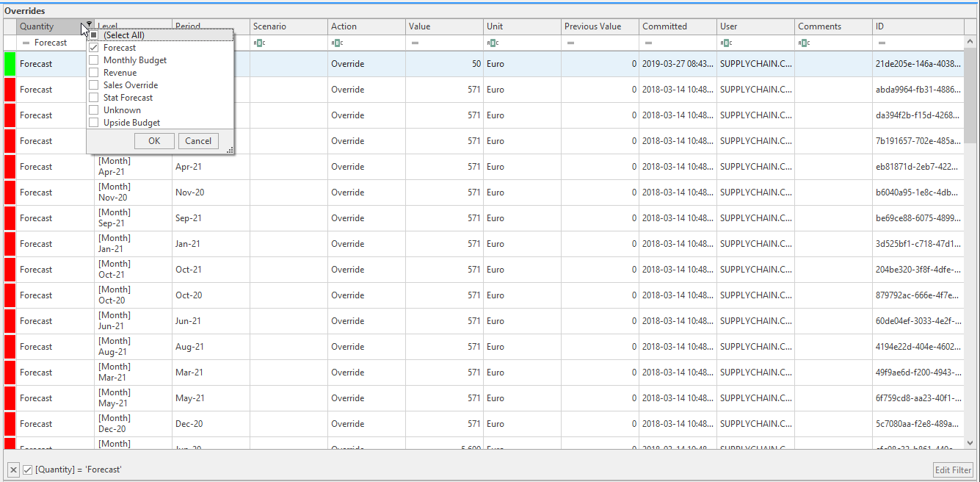
Task: Select the green status indicator of first row
Action: 10,64
